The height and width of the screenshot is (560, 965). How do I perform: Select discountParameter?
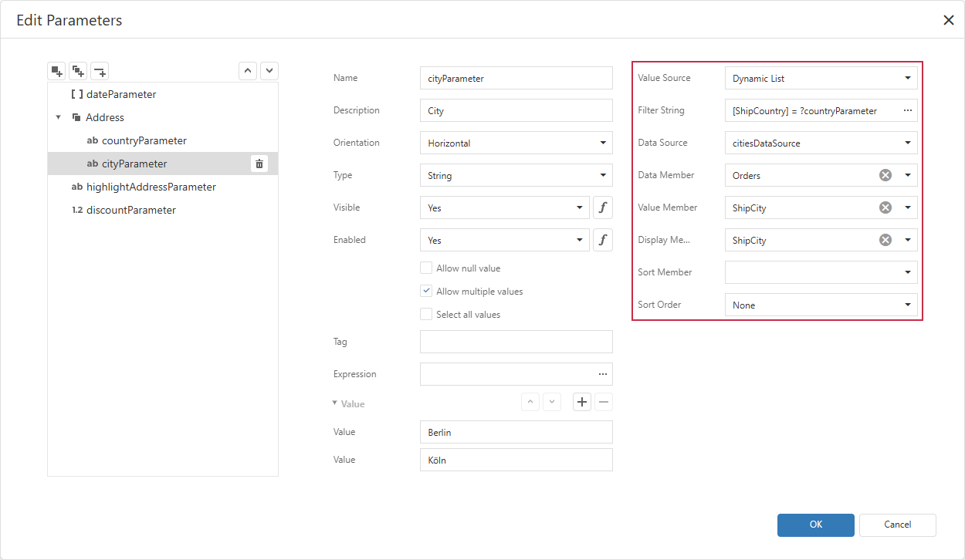(x=163, y=210)
